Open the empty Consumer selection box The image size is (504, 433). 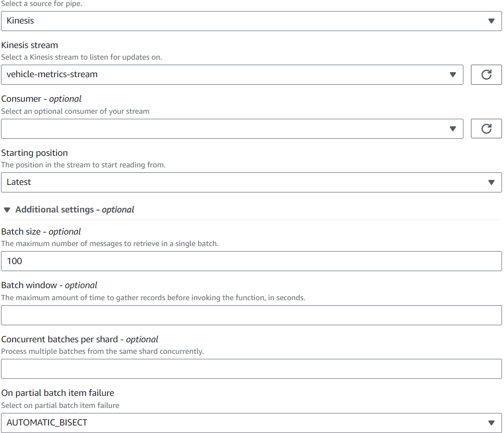[x=225, y=129]
